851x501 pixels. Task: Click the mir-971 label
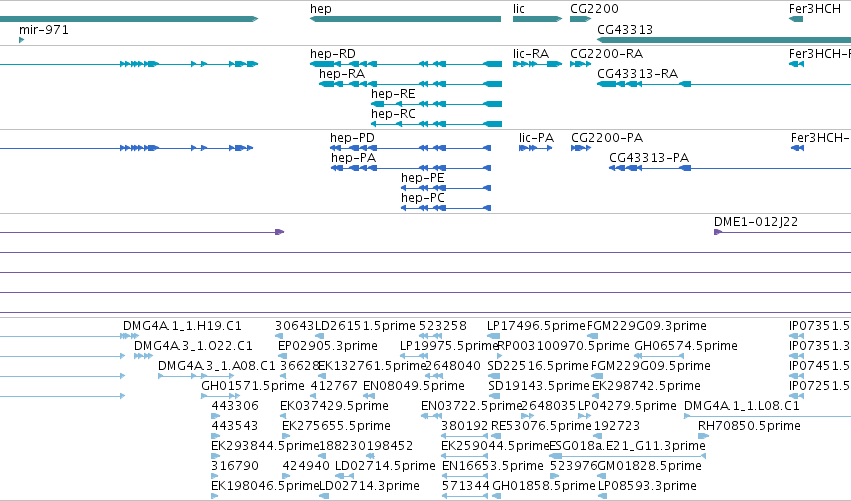(x=44, y=29)
